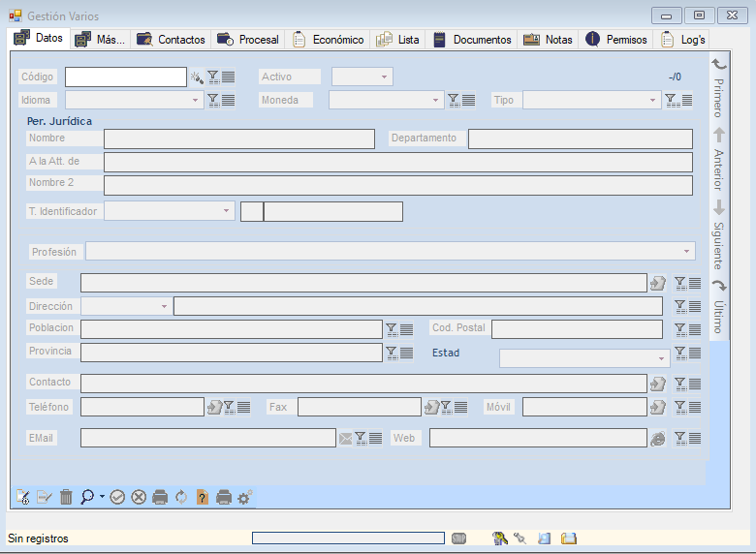The image size is (756, 554).
Task: Click the new record icon in bottom toolbar
Action: pos(23,497)
